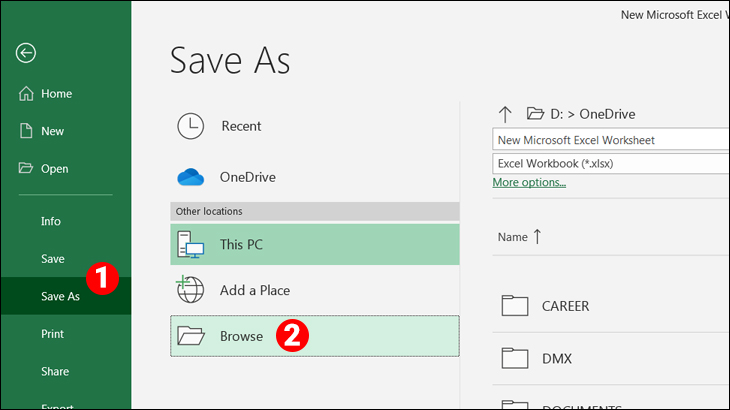The height and width of the screenshot is (410, 730).
Task: Click the New blank document icon
Action: [26, 131]
